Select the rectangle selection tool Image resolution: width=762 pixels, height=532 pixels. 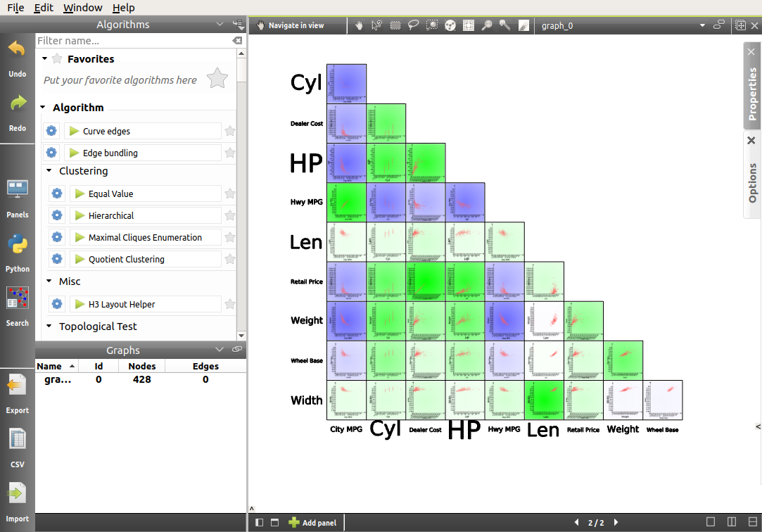click(395, 25)
